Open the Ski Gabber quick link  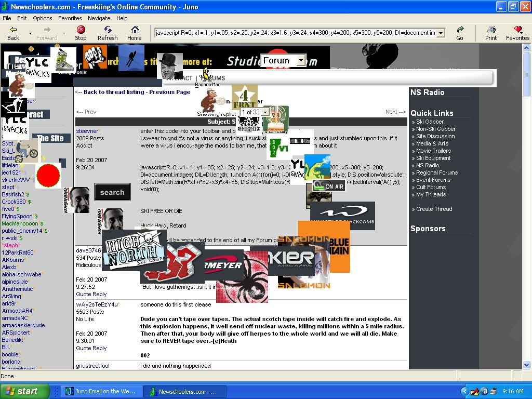point(431,121)
